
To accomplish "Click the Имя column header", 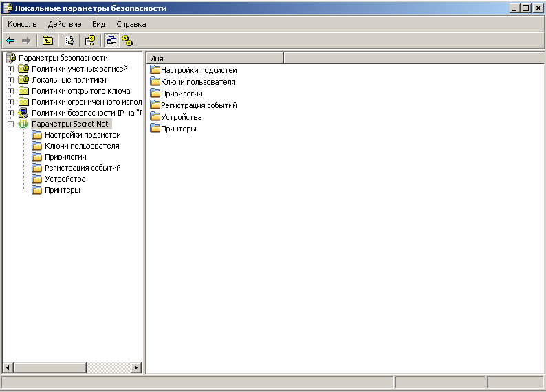I will point(215,58).
